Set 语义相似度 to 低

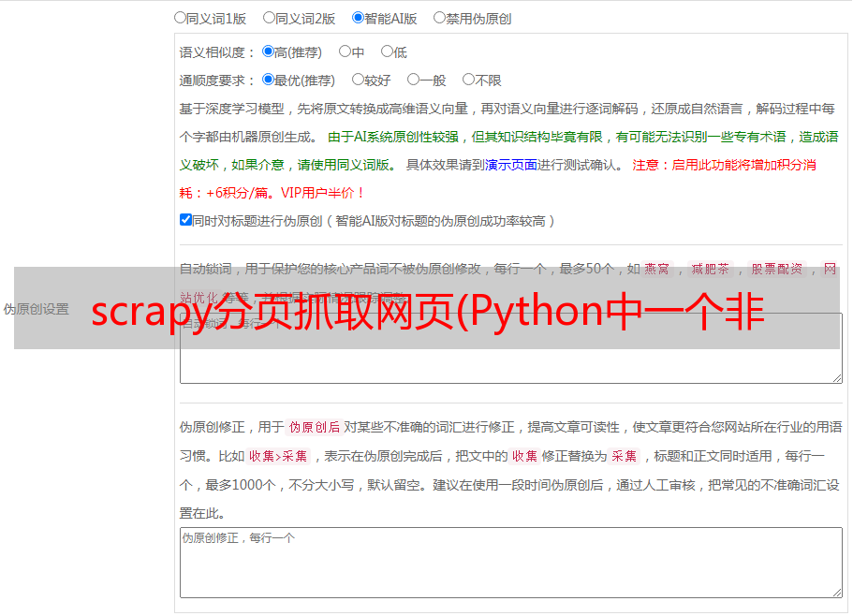coord(387,51)
